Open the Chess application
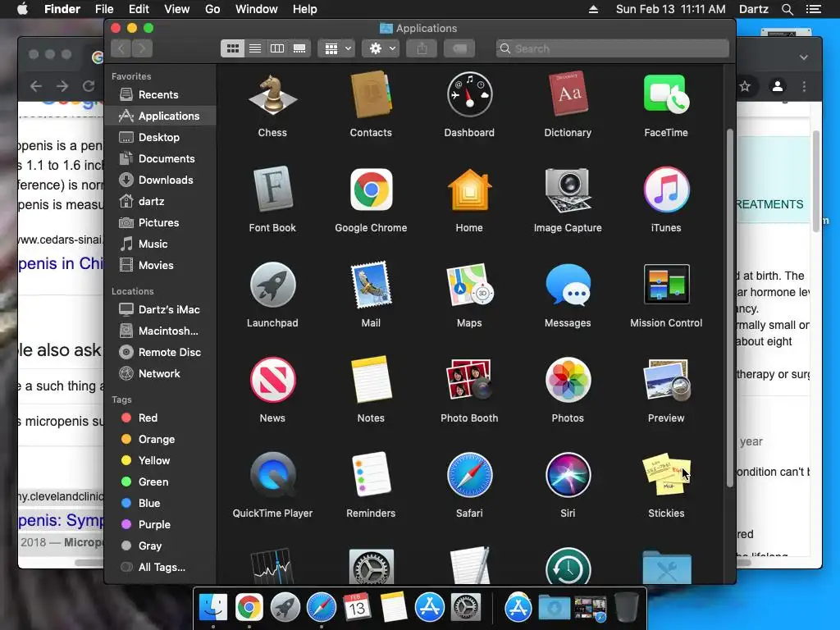 [272, 96]
